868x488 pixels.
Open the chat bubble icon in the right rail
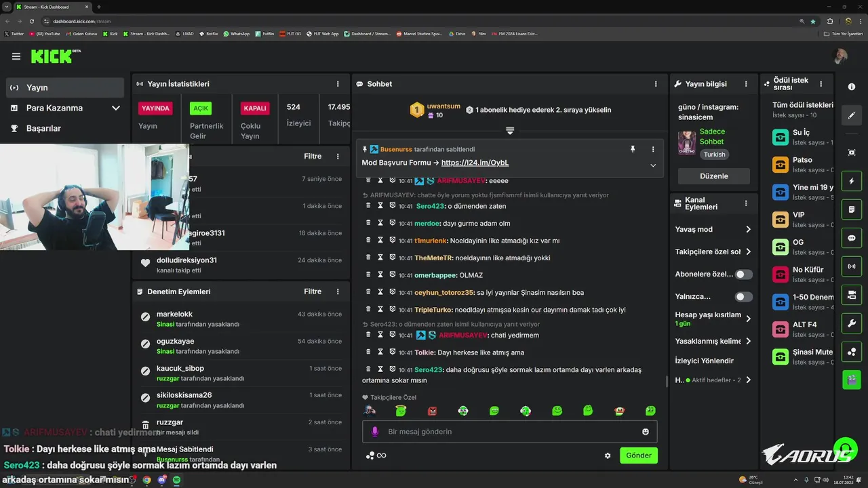(x=852, y=239)
